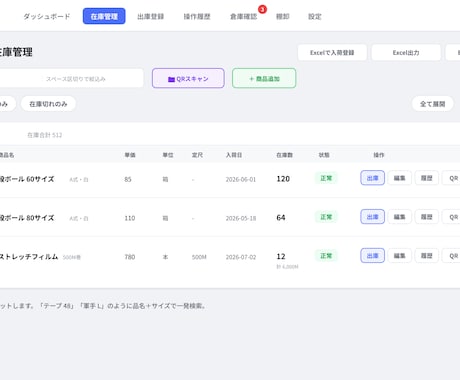Select the 在庫管理 tab

pos(104,16)
